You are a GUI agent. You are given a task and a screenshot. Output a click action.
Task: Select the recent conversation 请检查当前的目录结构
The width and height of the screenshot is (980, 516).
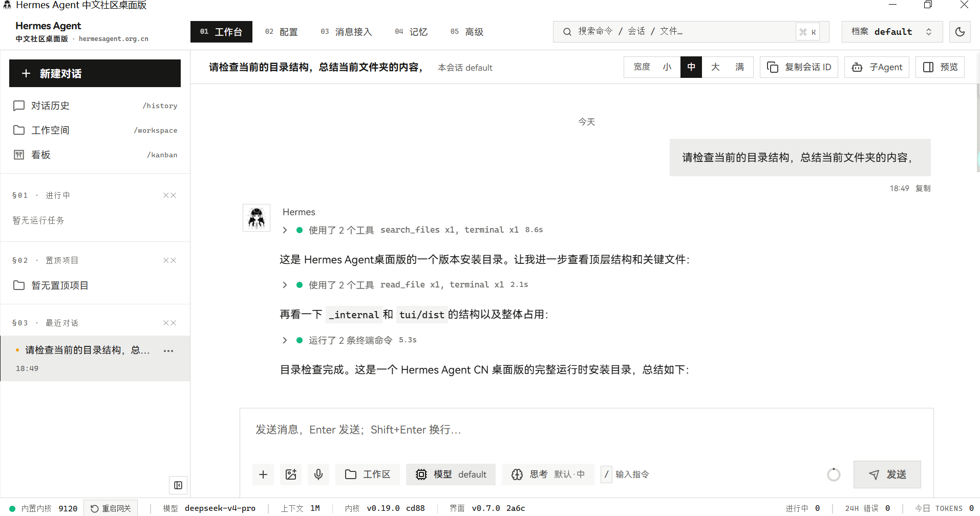click(95, 358)
